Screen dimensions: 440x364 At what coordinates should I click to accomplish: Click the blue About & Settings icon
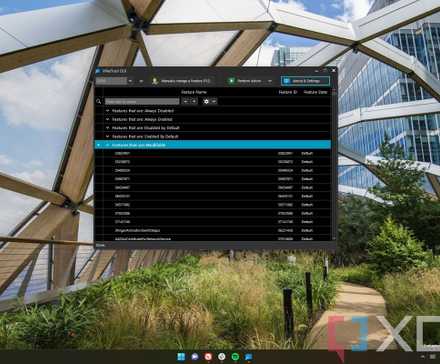(287, 81)
